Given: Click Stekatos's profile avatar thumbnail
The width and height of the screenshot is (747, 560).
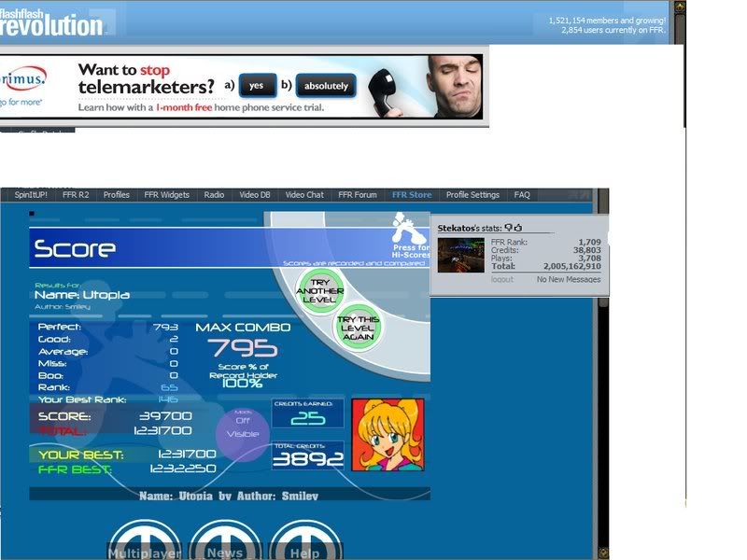Looking at the screenshot, I should [x=460, y=255].
